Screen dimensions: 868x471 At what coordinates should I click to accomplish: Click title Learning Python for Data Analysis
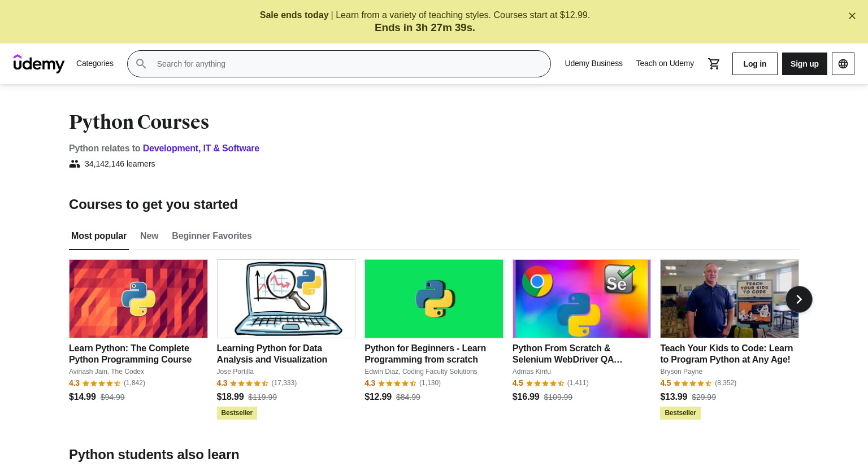click(272, 354)
